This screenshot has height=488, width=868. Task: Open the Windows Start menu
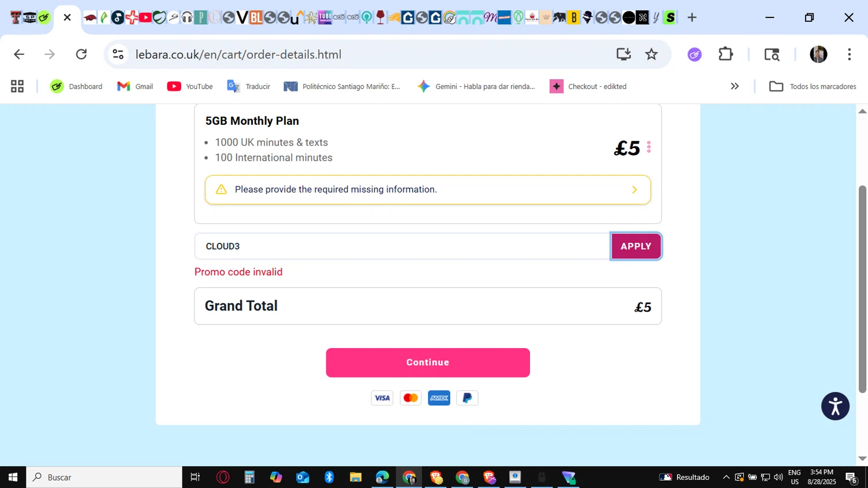pyautogui.click(x=13, y=477)
